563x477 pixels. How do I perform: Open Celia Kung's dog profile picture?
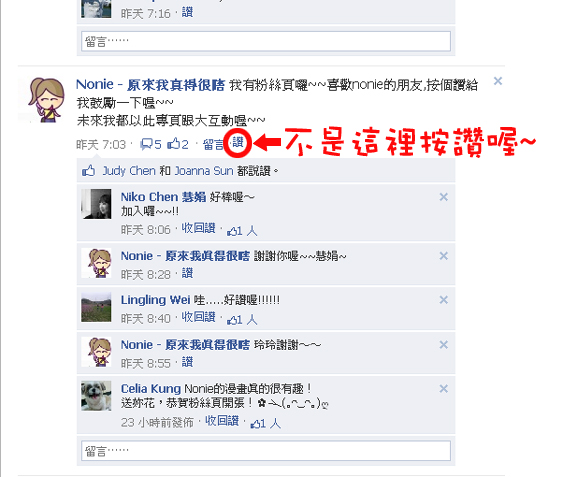coord(96,396)
